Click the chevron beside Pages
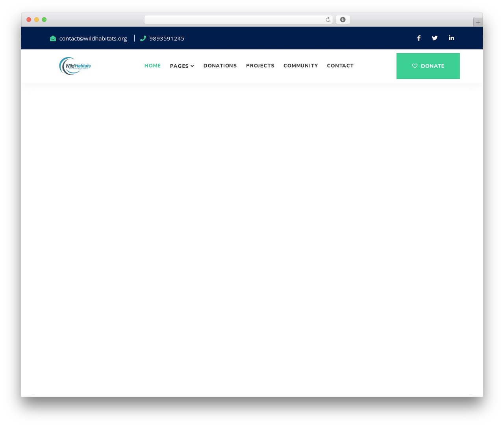The width and height of the screenshot is (504, 427). 192,66
